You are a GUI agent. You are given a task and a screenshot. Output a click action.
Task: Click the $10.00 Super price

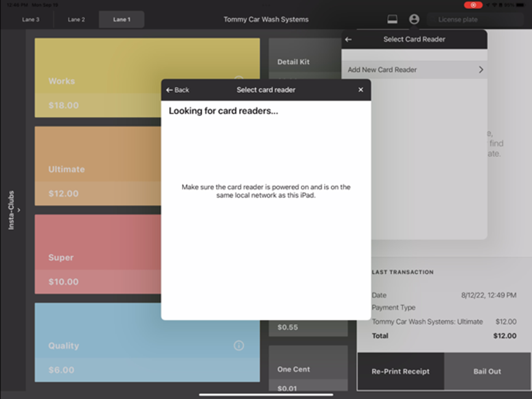click(64, 282)
